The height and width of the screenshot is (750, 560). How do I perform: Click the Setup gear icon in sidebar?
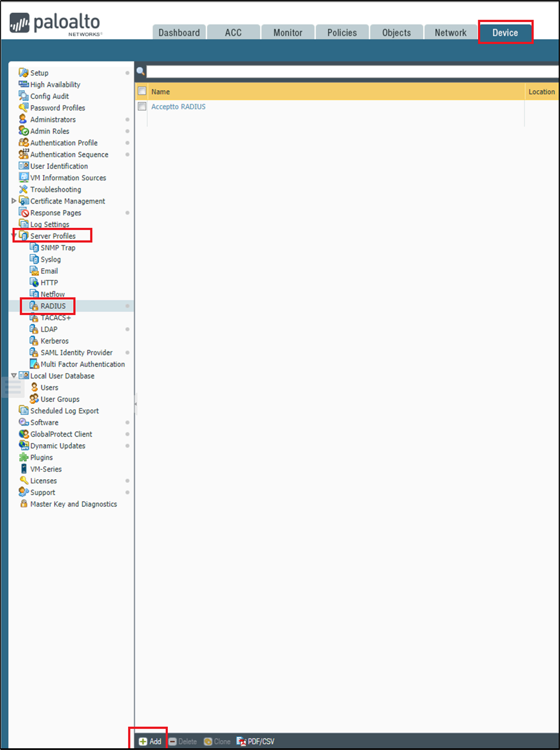pyautogui.click(x=23, y=72)
